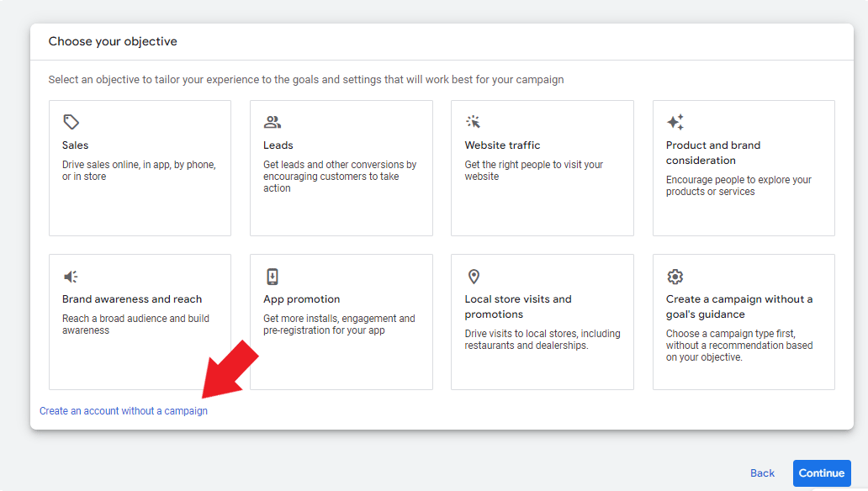
Task: Select the App promotion heading
Action: tap(302, 299)
